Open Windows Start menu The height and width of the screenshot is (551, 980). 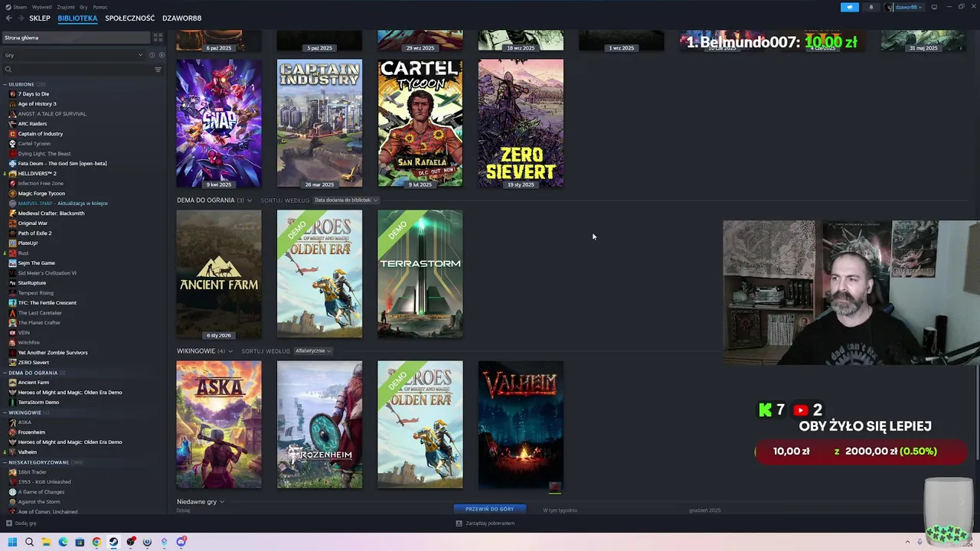12,542
